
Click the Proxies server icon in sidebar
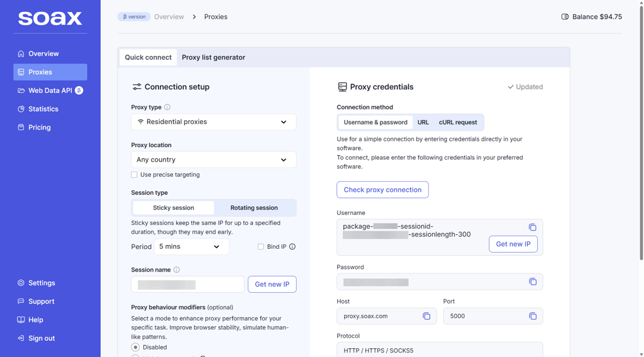pos(21,72)
